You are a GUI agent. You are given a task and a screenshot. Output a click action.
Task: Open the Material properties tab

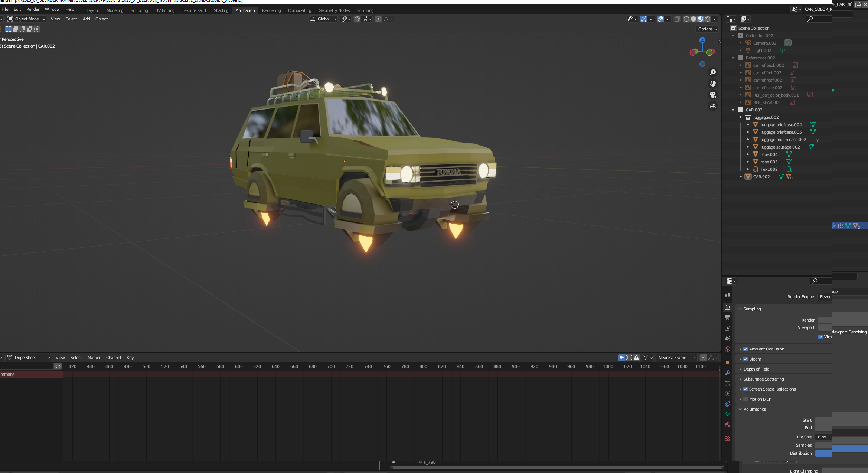[728, 425]
